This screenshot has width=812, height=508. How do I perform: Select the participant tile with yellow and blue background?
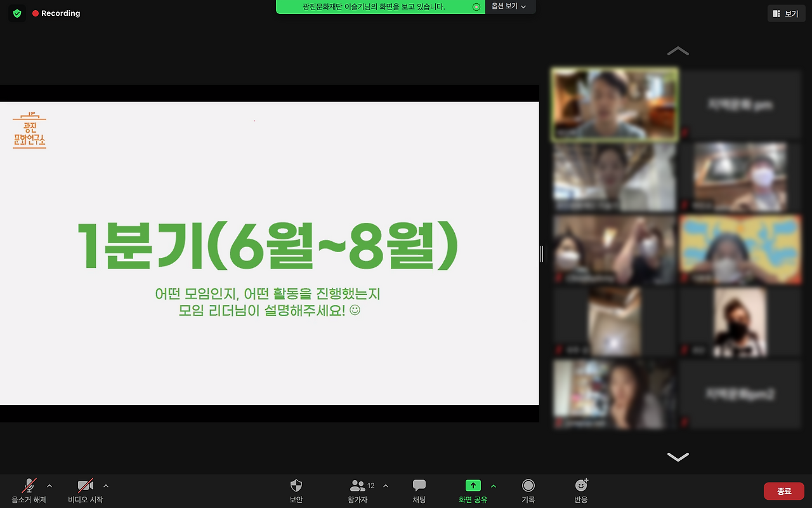(740, 250)
